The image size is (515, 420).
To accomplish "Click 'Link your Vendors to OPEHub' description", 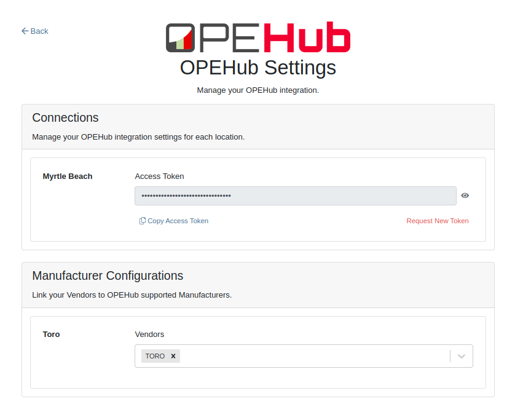I will point(132,295).
